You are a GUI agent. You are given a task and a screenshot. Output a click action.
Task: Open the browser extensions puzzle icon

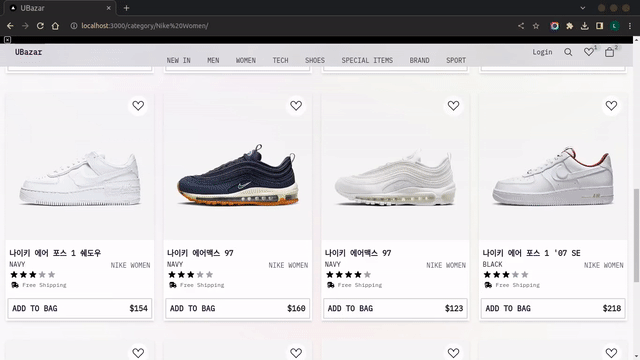coord(569,26)
